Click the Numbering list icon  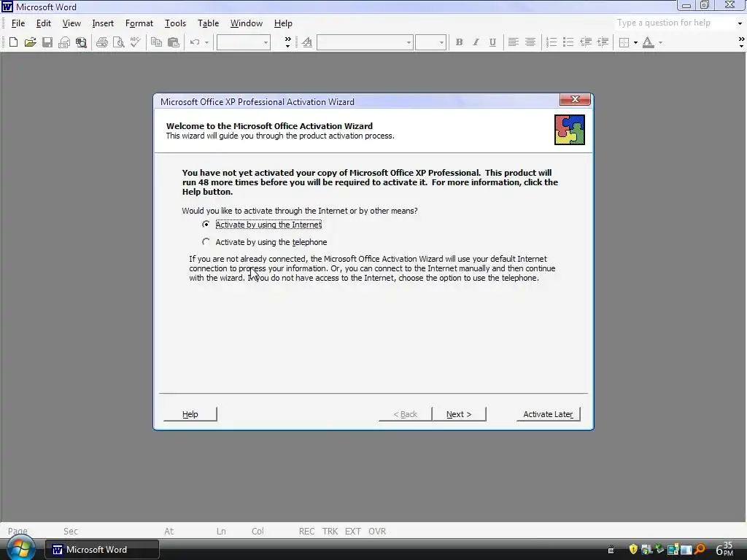(x=551, y=42)
